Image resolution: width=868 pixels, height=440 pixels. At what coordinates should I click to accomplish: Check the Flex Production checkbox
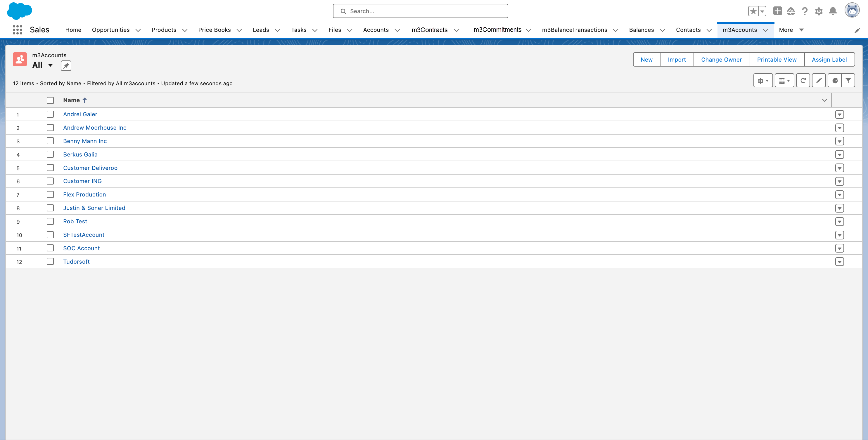(50, 194)
